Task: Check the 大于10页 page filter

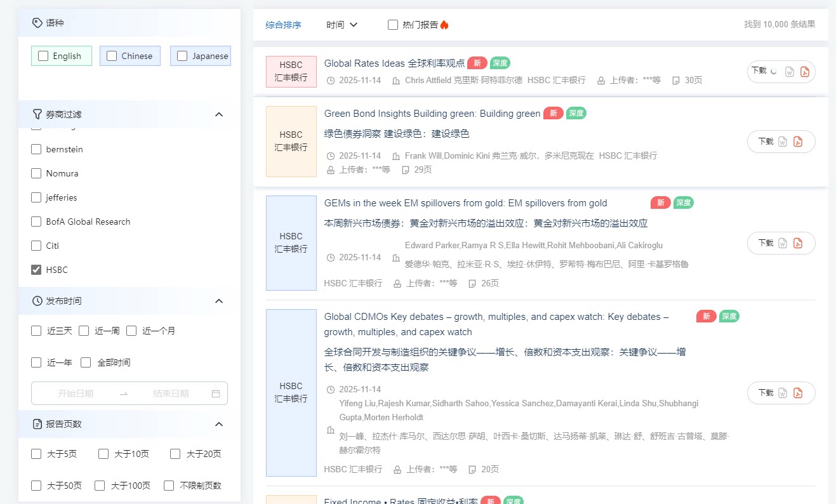Action: 103,454
